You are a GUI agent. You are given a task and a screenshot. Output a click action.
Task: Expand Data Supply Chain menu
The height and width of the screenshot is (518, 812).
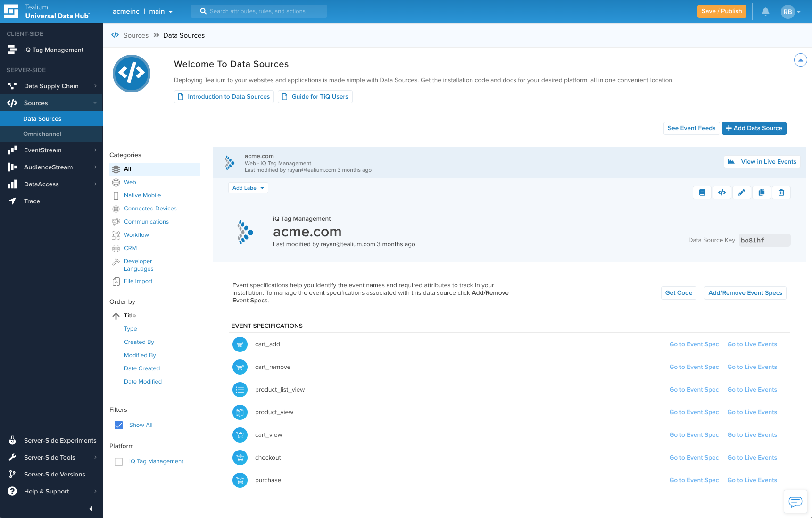click(51, 86)
